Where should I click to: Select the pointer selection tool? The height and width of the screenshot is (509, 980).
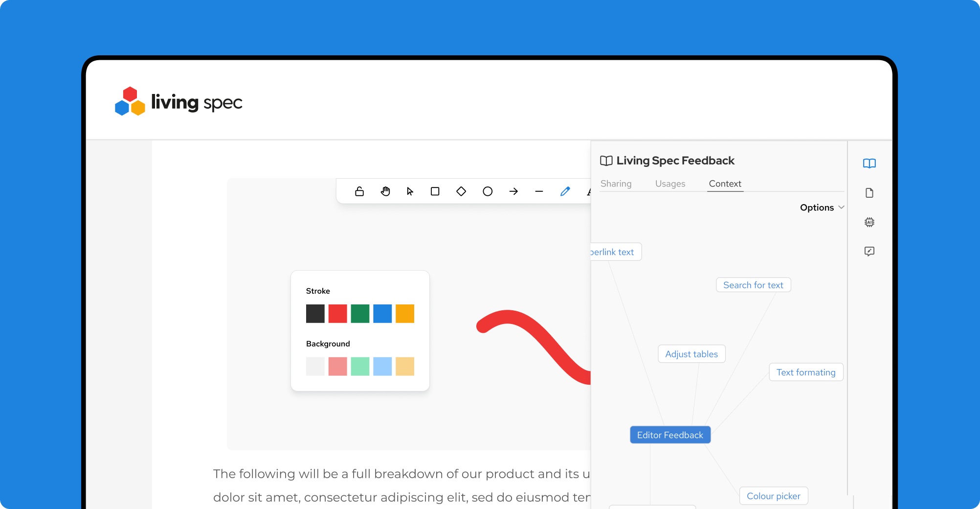410,191
